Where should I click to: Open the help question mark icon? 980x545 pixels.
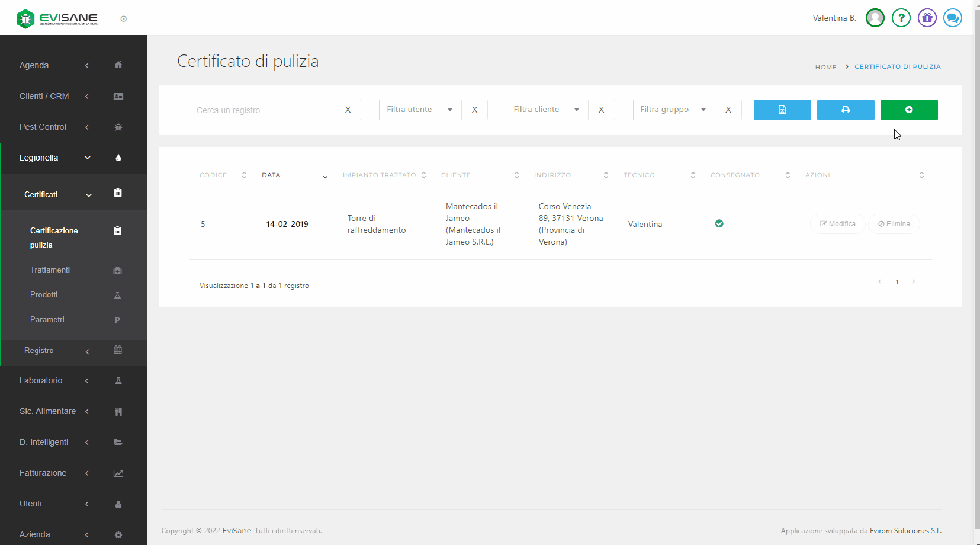click(901, 18)
